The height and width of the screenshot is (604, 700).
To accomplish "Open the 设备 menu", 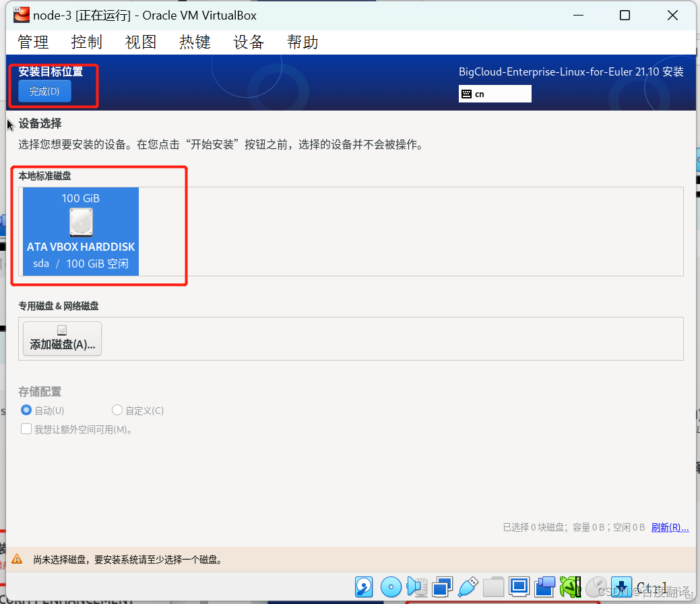I will click(248, 42).
